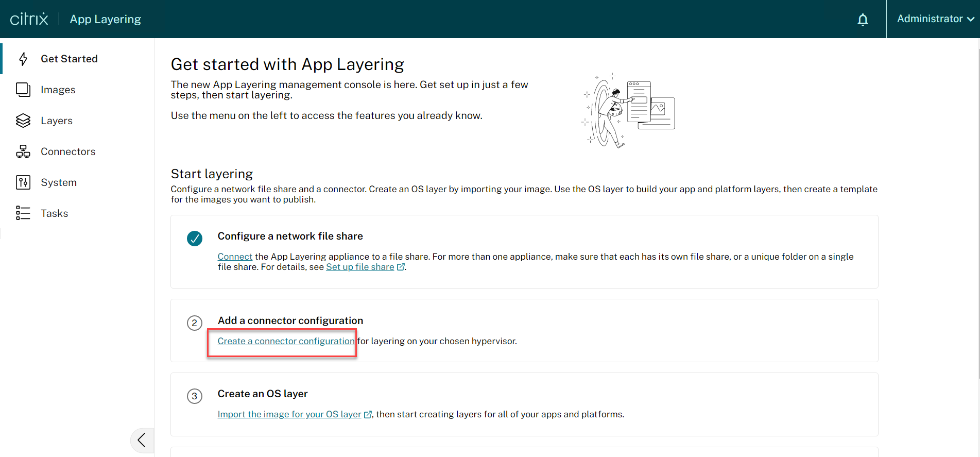Click the Citrix logo in the header
The height and width of the screenshot is (457, 980).
point(29,19)
